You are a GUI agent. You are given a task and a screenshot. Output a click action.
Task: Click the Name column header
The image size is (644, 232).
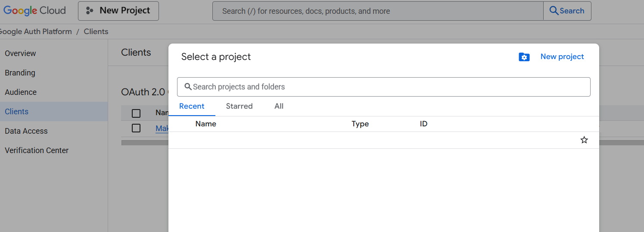coord(205,124)
